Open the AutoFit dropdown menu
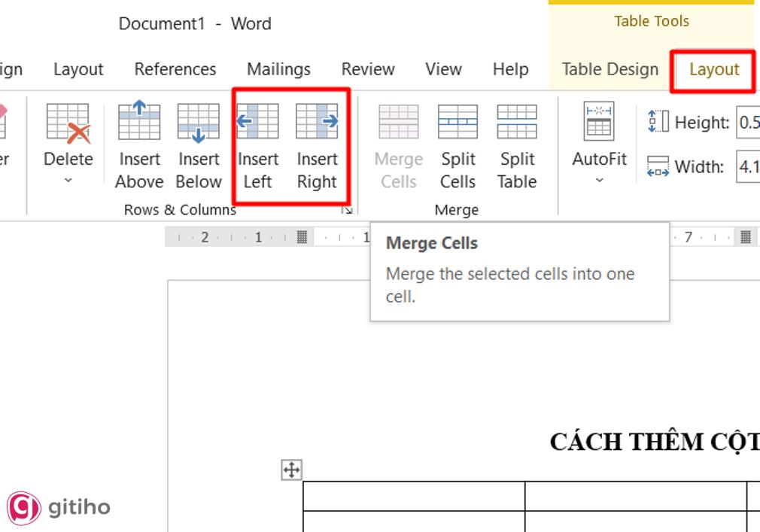Screen dimensions: 760x532 click(599, 178)
